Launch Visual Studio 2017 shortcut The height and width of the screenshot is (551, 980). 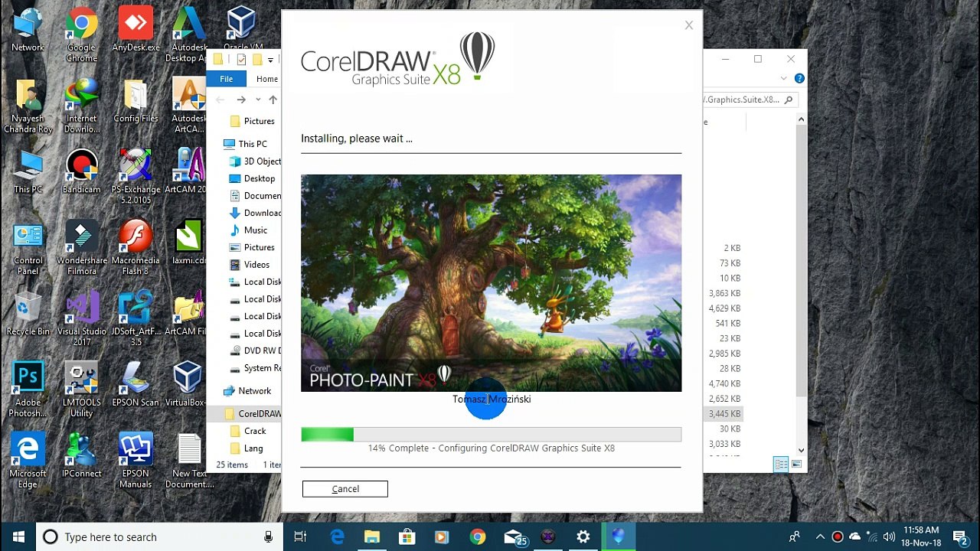coord(81,319)
